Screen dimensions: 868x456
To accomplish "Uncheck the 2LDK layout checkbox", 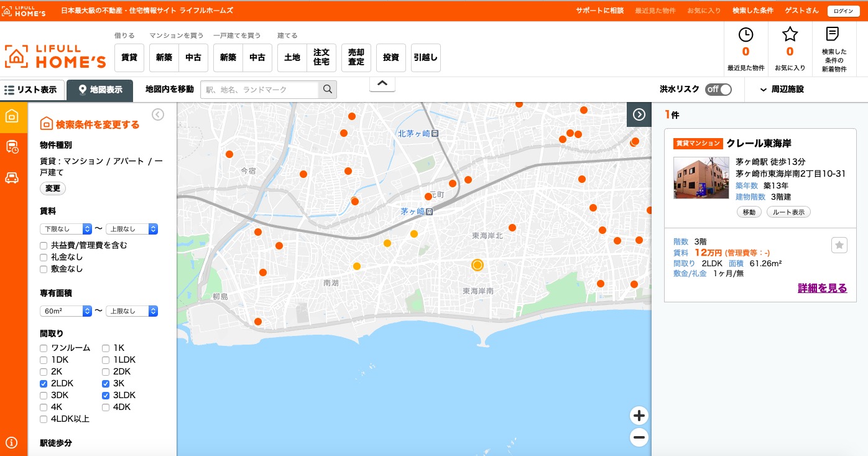I will pyautogui.click(x=44, y=384).
